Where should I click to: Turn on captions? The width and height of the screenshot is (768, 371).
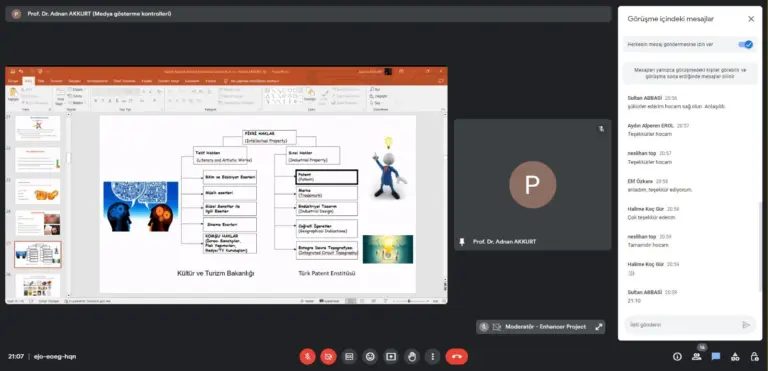[349, 357]
